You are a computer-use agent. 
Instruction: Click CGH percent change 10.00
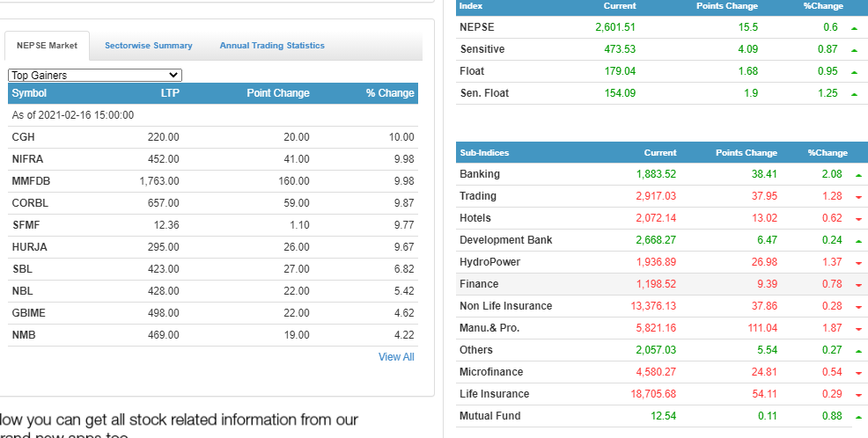click(x=402, y=137)
